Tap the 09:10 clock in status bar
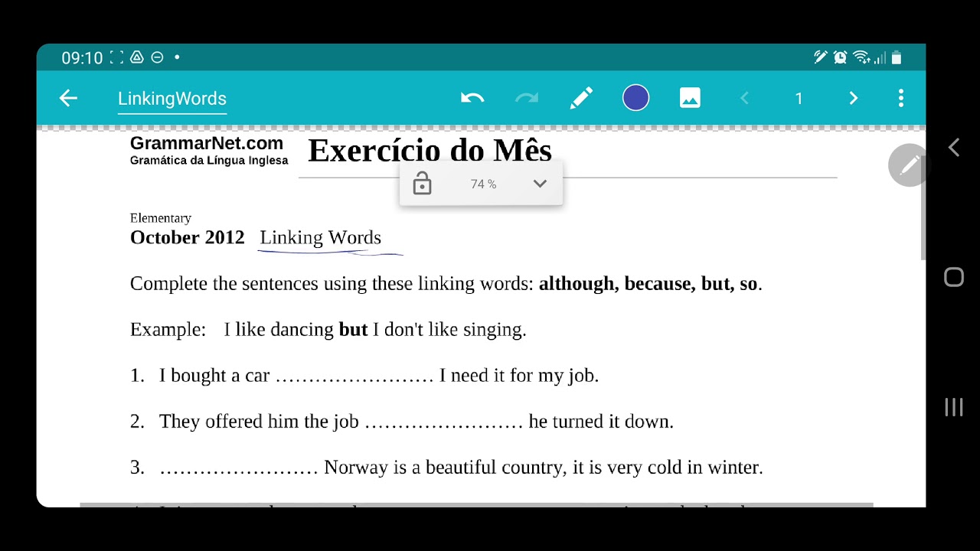 [x=82, y=58]
